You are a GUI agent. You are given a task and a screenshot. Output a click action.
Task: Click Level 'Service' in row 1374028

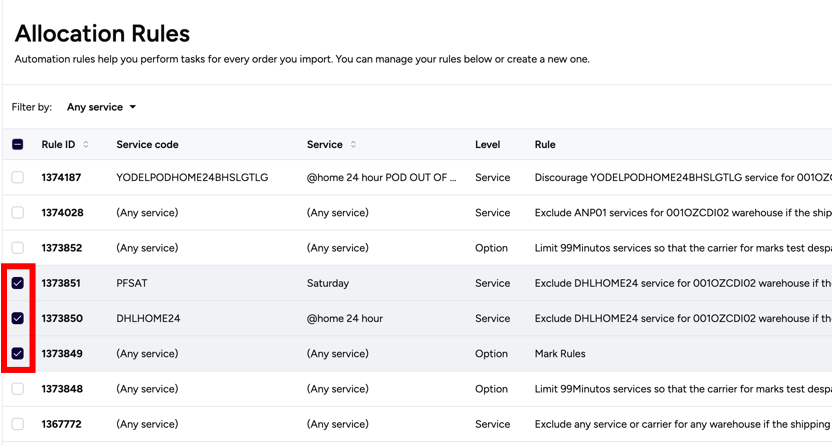(x=492, y=213)
